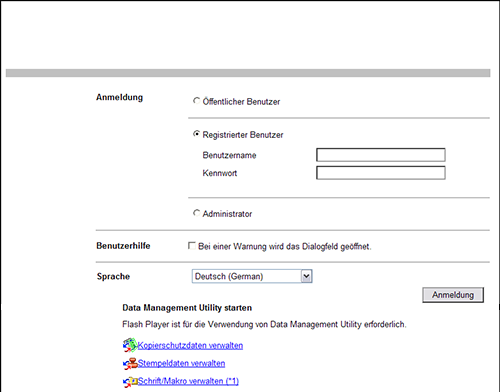Click the Schrift/Makro verwalten icon

(130, 381)
